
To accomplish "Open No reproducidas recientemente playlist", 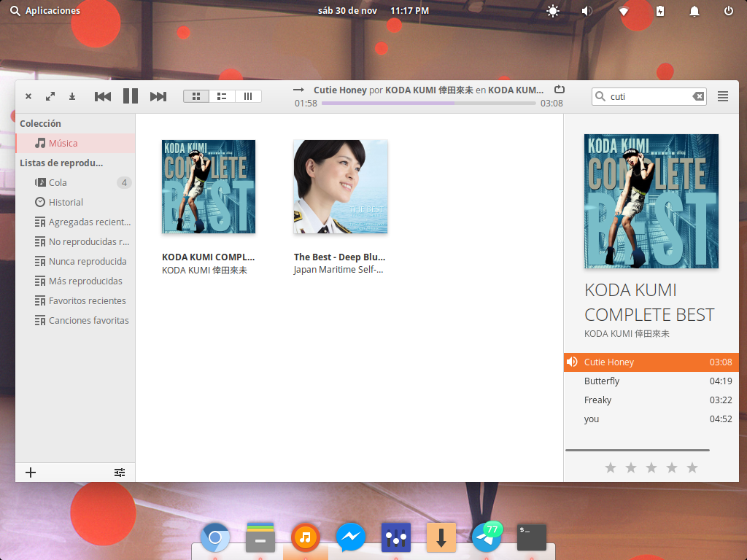I will pos(75,242).
